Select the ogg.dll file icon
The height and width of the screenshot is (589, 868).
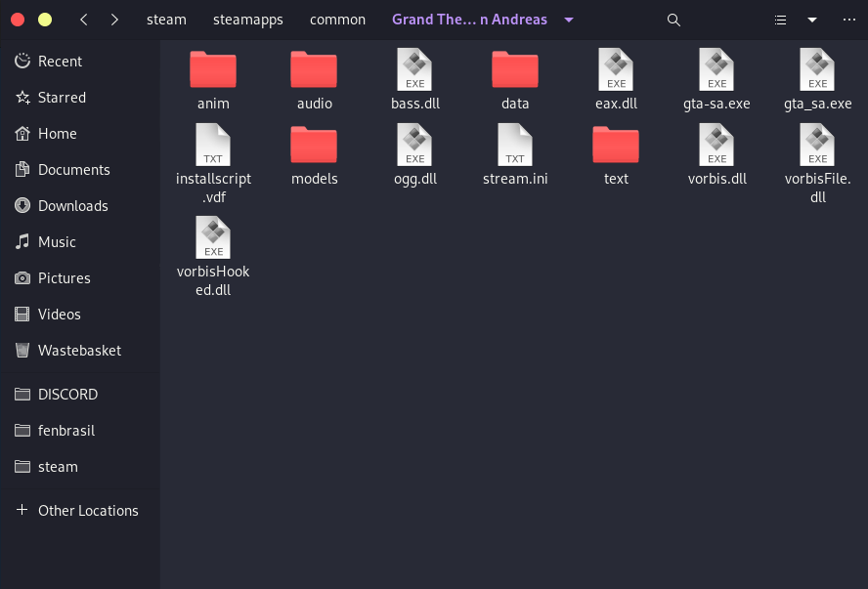coord(414,145)
